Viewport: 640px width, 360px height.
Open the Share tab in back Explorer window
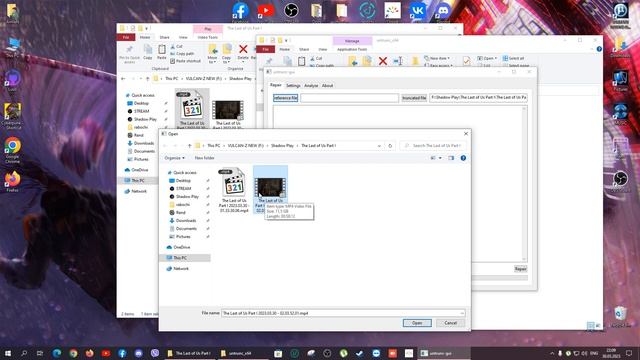(x=164, y=37)
